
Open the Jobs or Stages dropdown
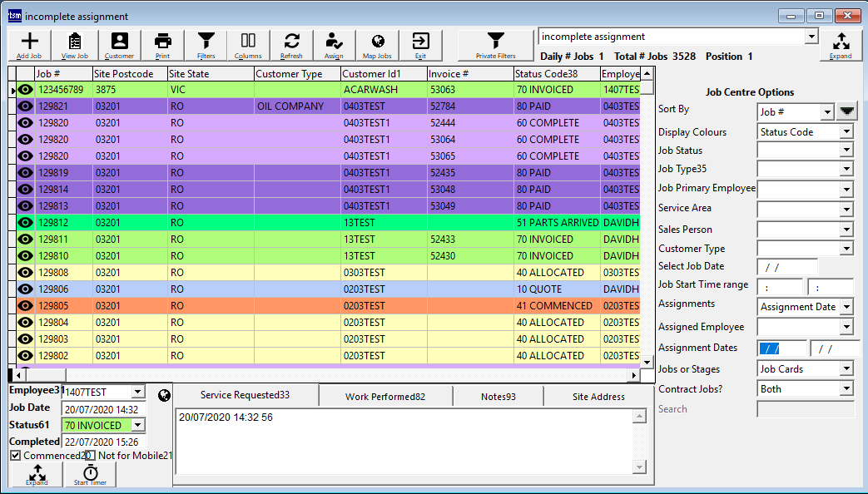[846, 368]
